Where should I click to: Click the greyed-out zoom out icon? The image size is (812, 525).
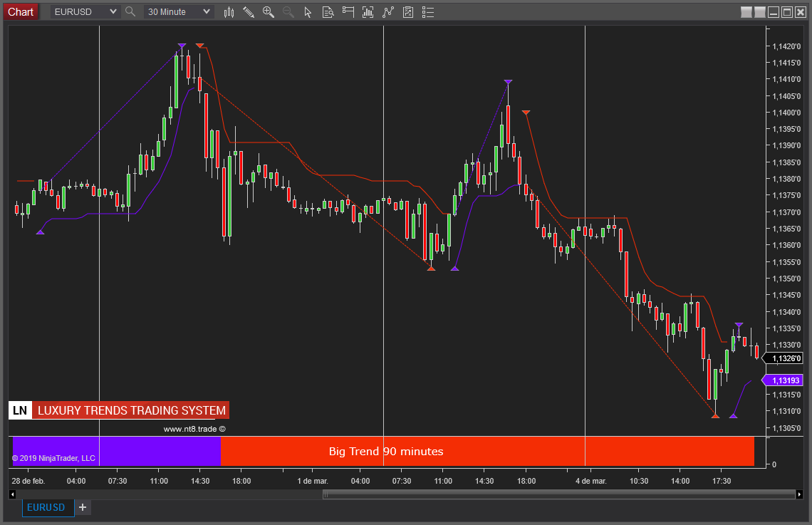point(288,12)
